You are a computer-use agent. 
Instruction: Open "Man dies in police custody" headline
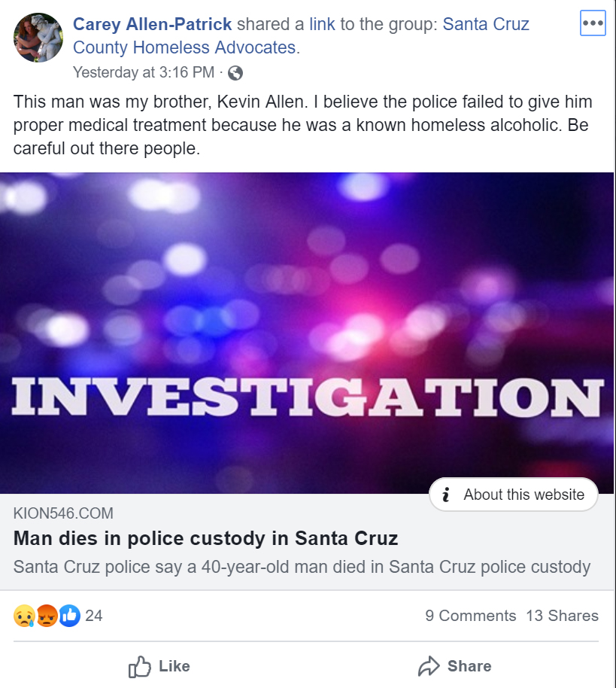pyautogui.click(x=205, y=539)
